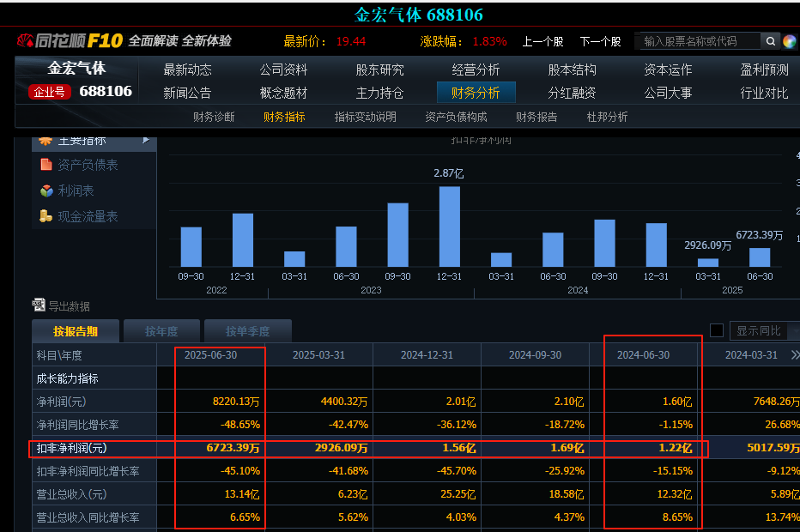The height and width of the screenshot is (532, 800).
Task: Click the 导出数据 export icon
Action: (x=39, y=305)
